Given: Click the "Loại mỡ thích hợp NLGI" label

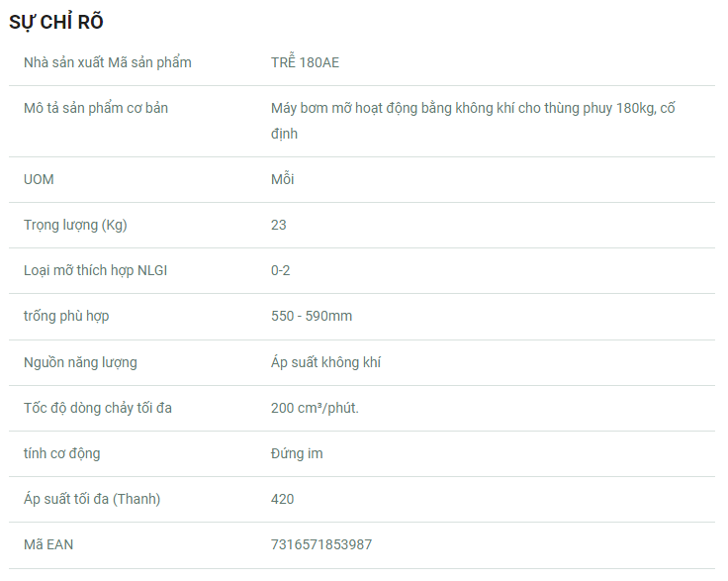Looking at the screenshot, I should 95,270.
